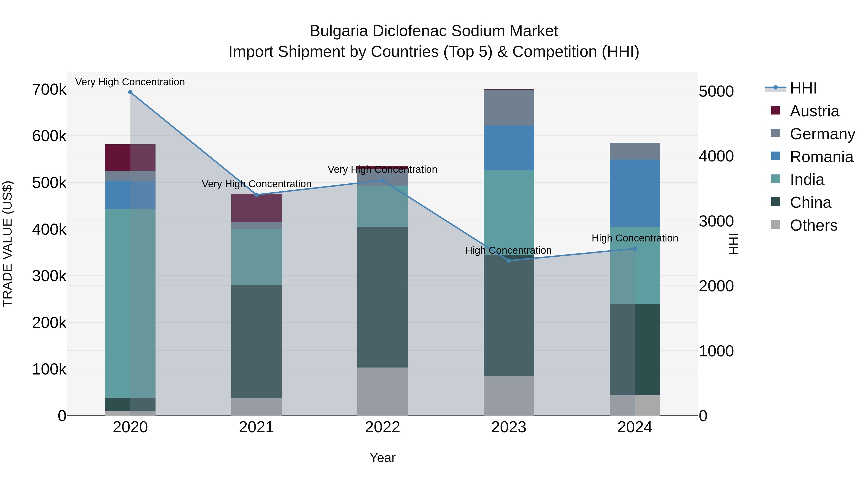Screen dimensions: 868x488
Task: Click the 2022 Others bar segment
Action: 382,392
